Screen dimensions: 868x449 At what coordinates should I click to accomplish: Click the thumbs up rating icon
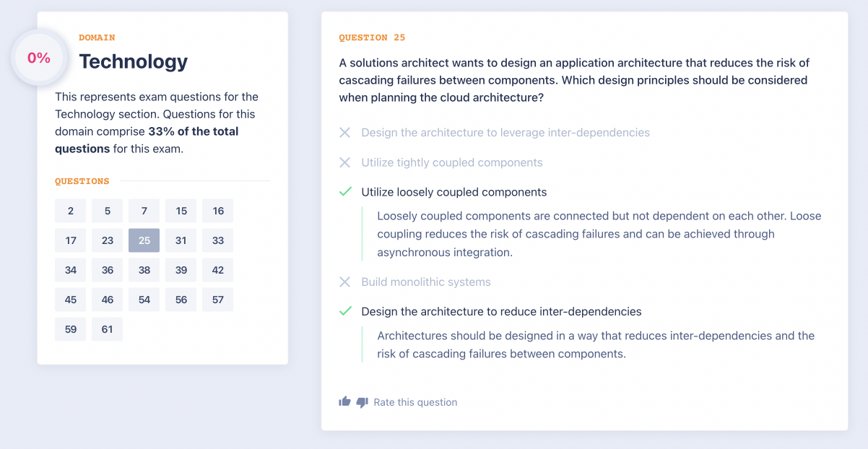(344, 401)
